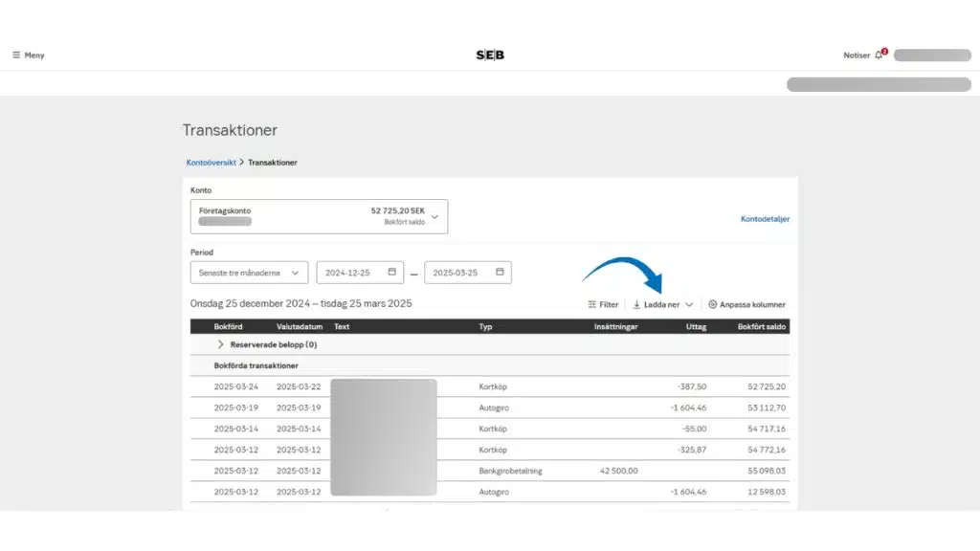Open calendar icon for start date 2024-12-25
The height and width of the screenshot is (551, 980).
(x=391, y=272)
